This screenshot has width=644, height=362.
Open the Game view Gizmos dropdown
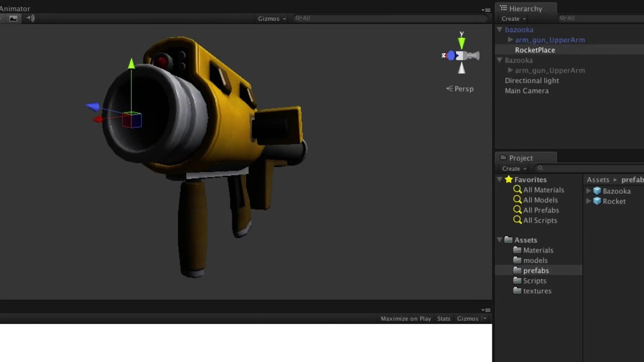[471, 319]
